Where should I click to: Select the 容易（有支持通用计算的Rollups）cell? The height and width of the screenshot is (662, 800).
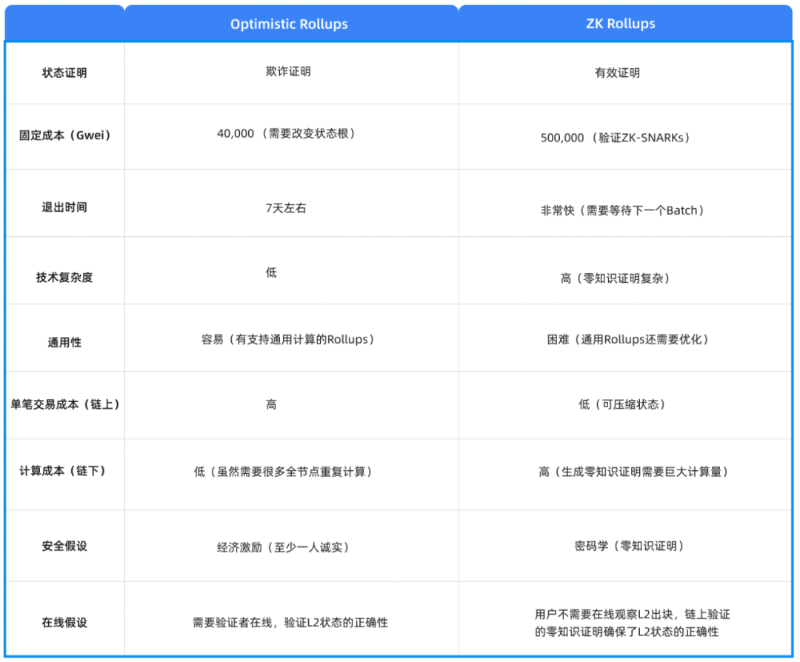coord(289,338)
